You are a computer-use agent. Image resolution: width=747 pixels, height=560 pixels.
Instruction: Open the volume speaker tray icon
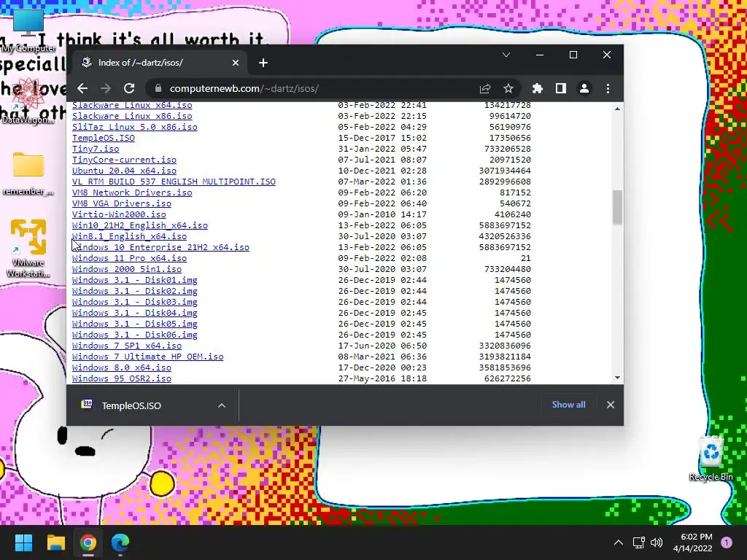[657, 542]
